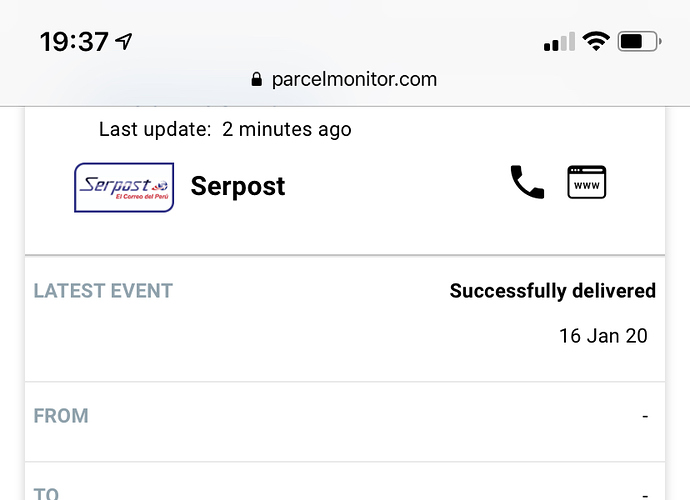Tap the 16 Jan 20 delivery date
690x500 pixels.
[603, 336]
